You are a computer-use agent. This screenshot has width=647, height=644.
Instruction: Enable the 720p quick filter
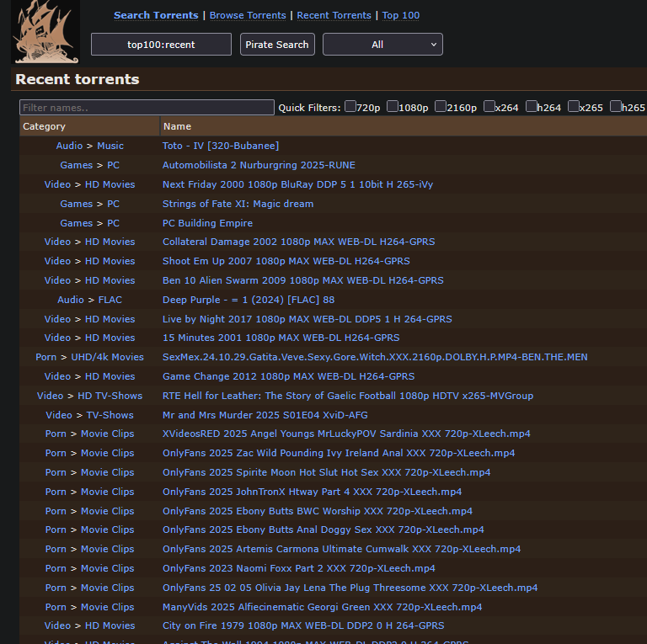pyautogui.click(x=350, y=106)
